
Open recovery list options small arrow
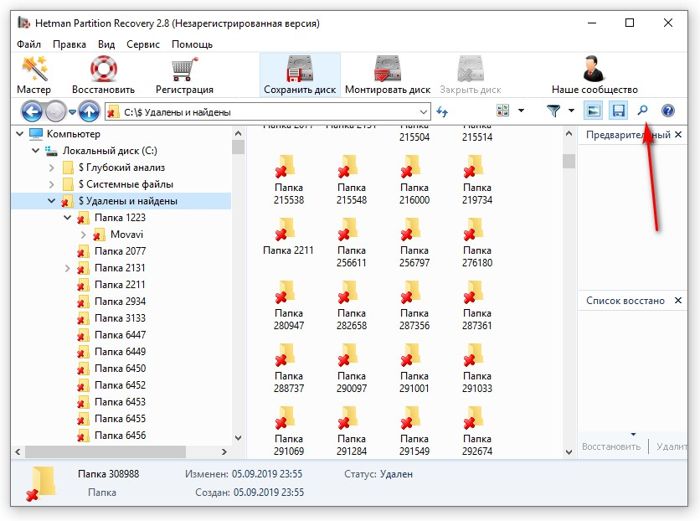tap(633, 434)
